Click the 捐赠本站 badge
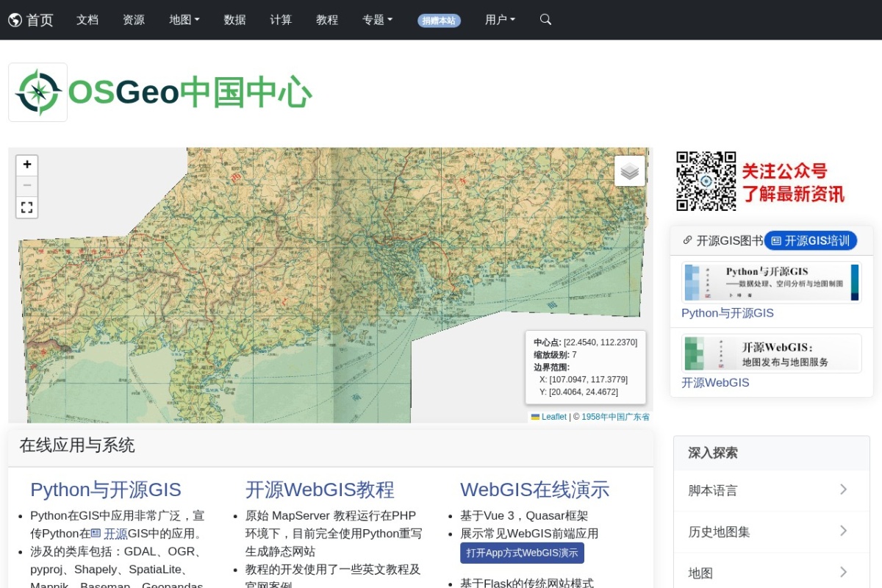 coord(440,21)
